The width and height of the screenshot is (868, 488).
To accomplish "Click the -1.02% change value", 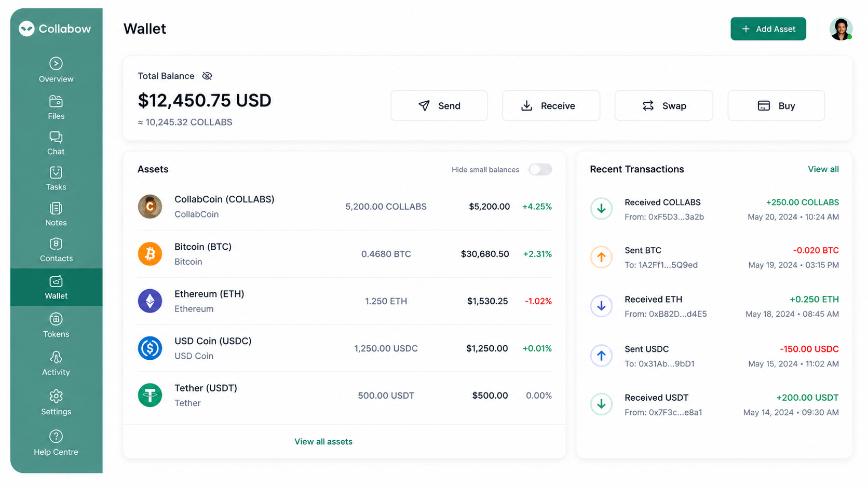I will pos(538,301).
